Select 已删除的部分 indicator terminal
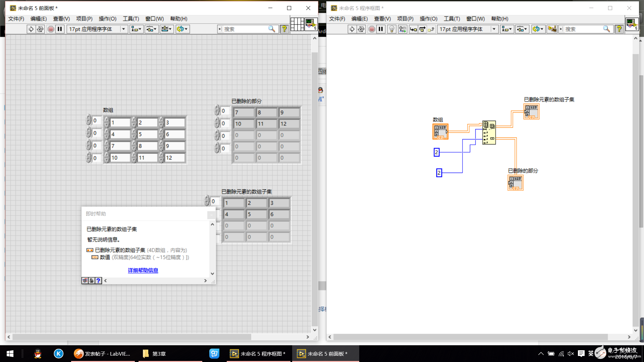The image size is (644, 362). pyautogui.click(x=516, y=183)
